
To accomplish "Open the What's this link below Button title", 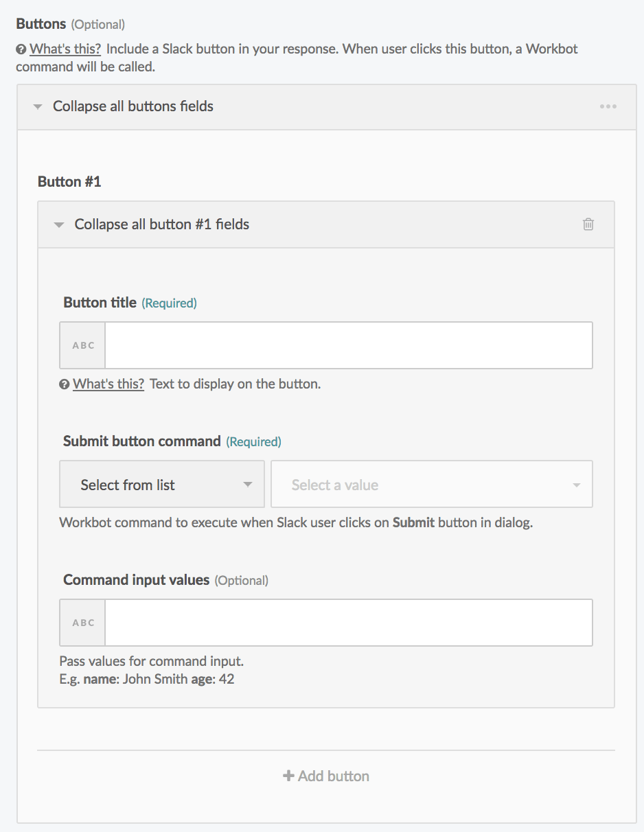I will (x=108, y=384).
